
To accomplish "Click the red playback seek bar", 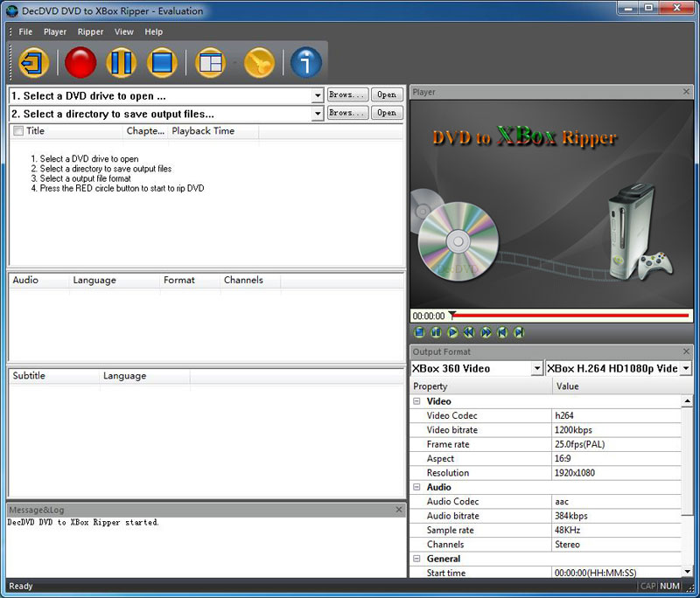I will coord(572,316).
